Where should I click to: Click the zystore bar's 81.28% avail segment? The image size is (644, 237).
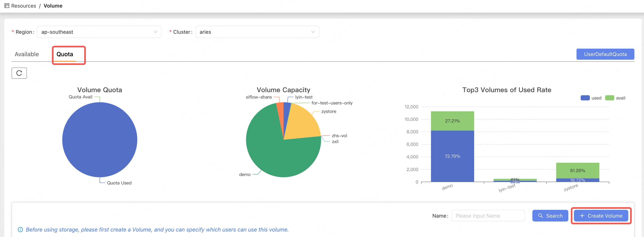(578, 170)
